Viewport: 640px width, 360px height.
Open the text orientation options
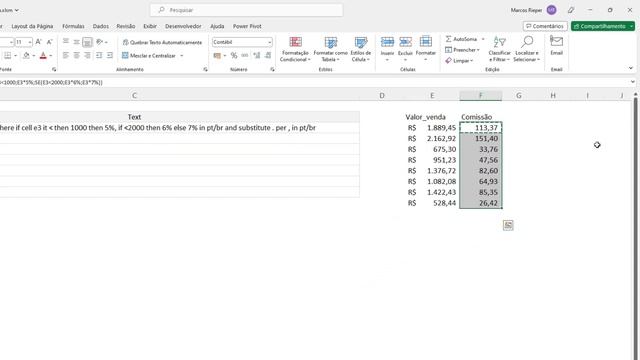[101, 42]
